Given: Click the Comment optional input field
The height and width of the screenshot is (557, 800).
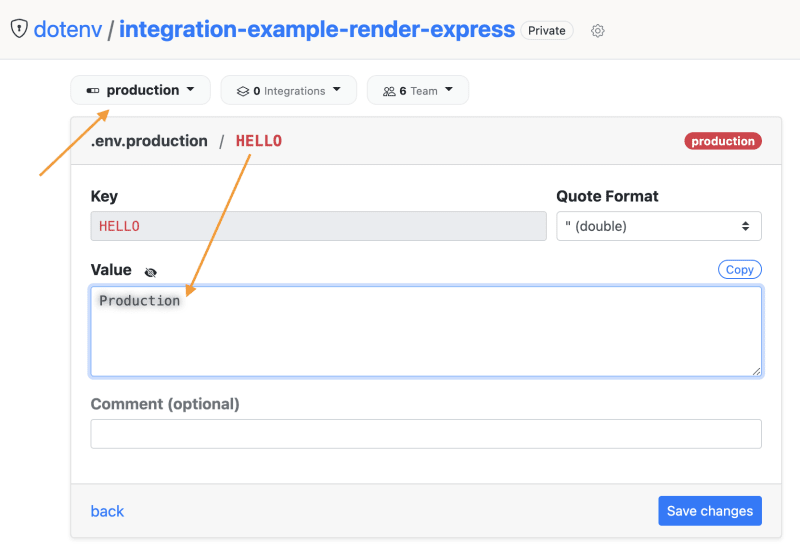Looking at the screenshot, I should click(x=426, y=434).
